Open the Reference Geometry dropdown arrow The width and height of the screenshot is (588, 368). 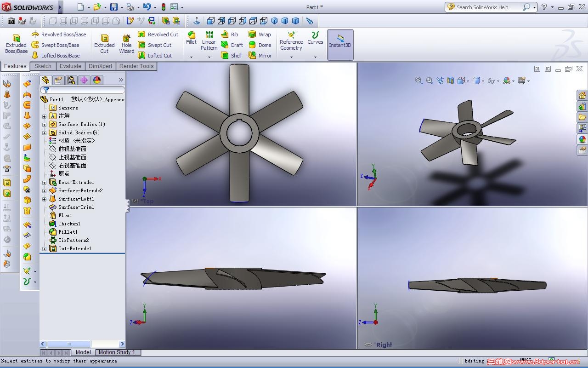point(291,57)
